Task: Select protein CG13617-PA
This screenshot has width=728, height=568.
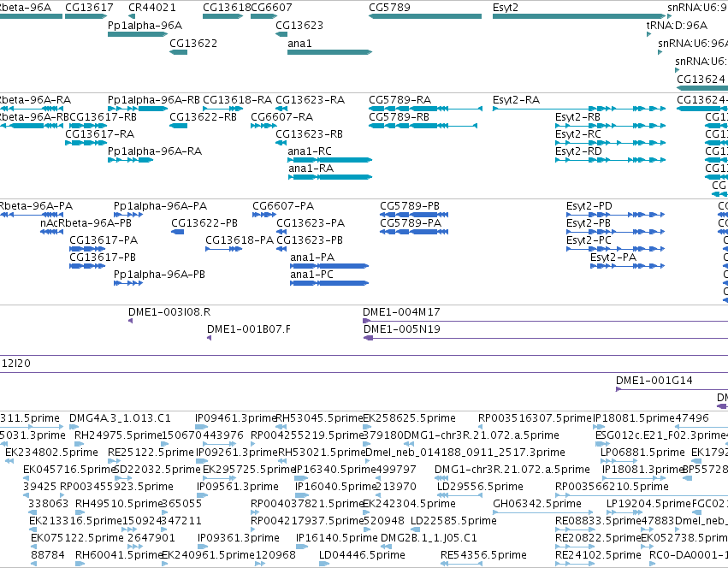Action: [x=87, y=249]
